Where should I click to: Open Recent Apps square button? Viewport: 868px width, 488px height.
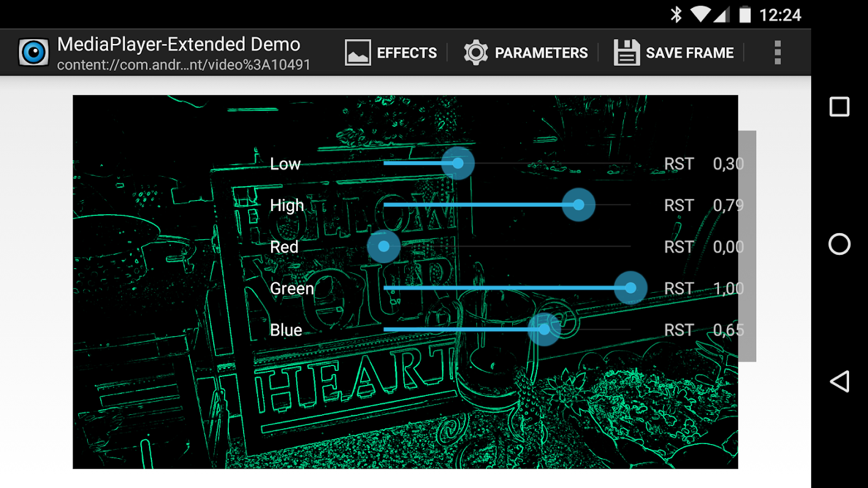click(839, 107)
